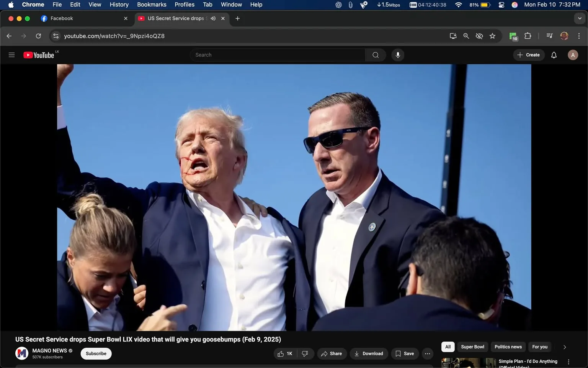588x368 pixels.
Task: Open the cast this tab icon
Action: pyautogui.click(x=453, y=36)
